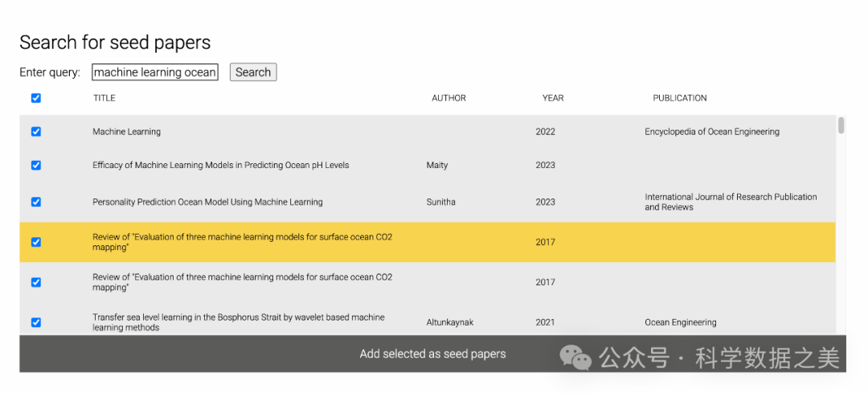This screenshot has width=868, height=393.
Task: Uncheck the Ocean pH Levels paper checkbox
Action: (35, 166)
